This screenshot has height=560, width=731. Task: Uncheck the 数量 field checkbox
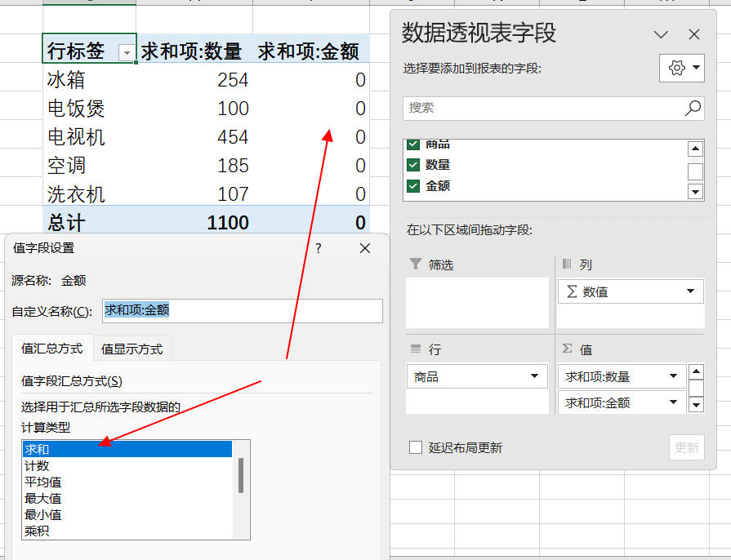413,165
